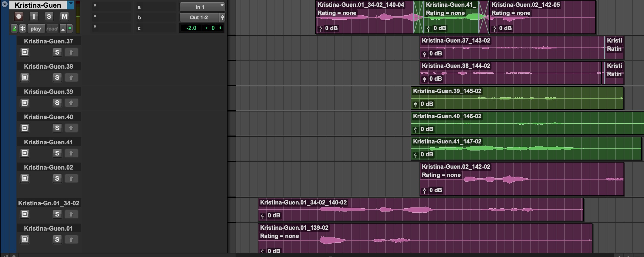Click the track level meter
Viewport: 644px width, 257px height.
(78, 17)
